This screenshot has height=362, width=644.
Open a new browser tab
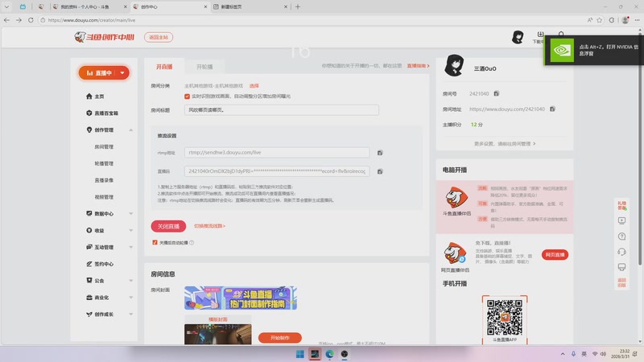(x=298, y=6)
